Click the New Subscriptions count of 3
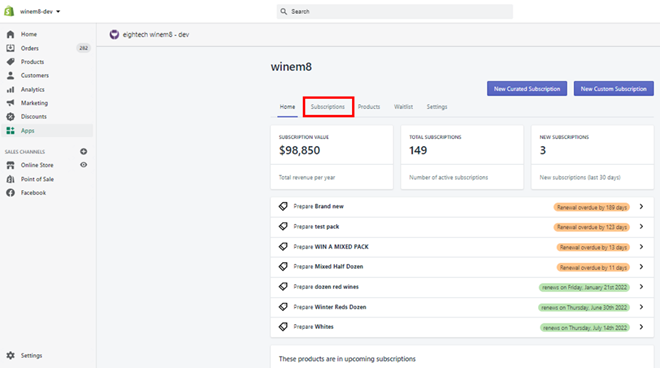The height and width of the screenshot is (368, 660). point(543,150)
